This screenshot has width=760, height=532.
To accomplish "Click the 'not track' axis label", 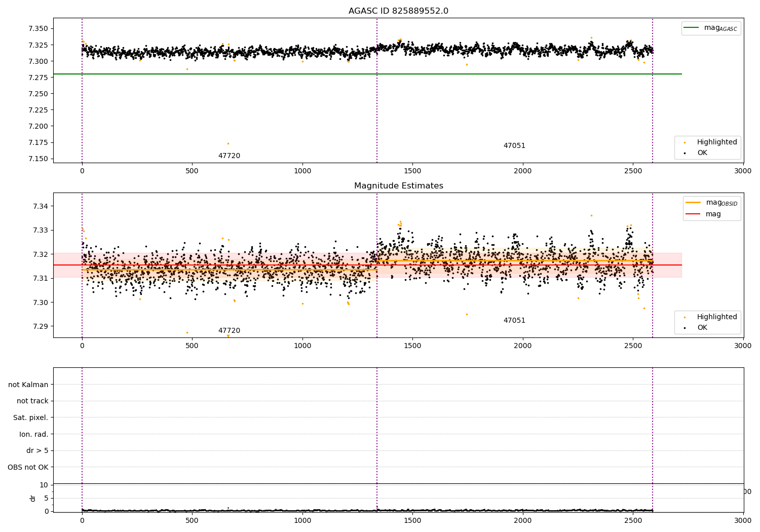I will [x=32, y=401].
